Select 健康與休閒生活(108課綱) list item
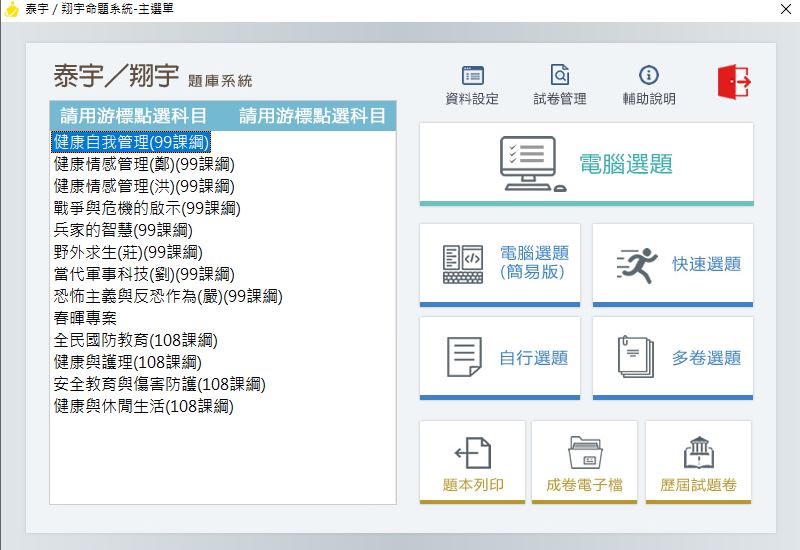This screenshot has height=550, width=800. pos(143,406)
